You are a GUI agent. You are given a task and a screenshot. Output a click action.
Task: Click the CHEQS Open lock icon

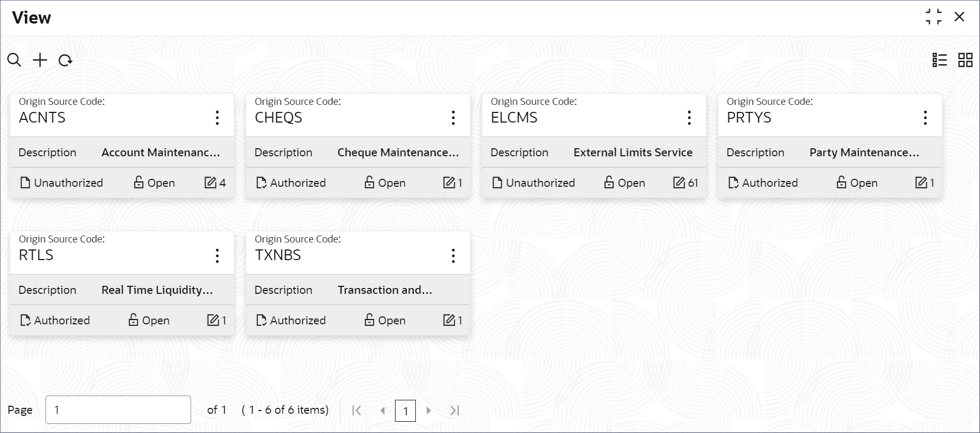point(369,183)
